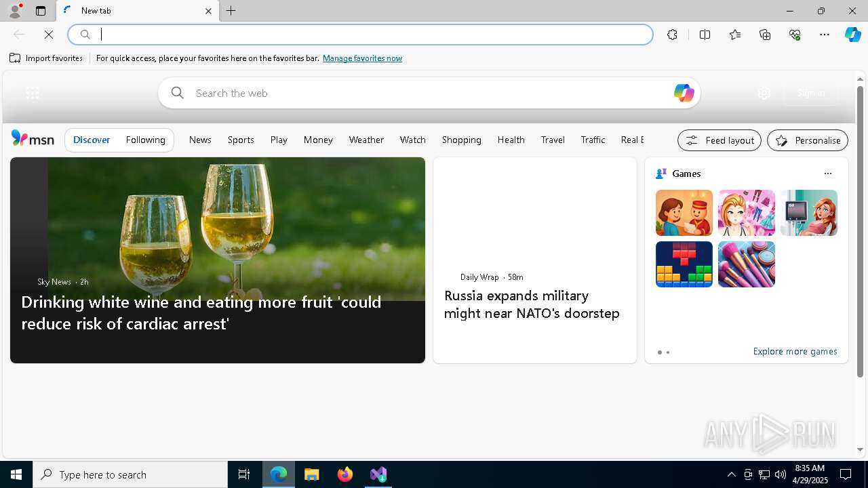Open the Extensions icon in toolbar
This screenshot has width=868, height=488.
pyautogui.click(x=672, y=35)
